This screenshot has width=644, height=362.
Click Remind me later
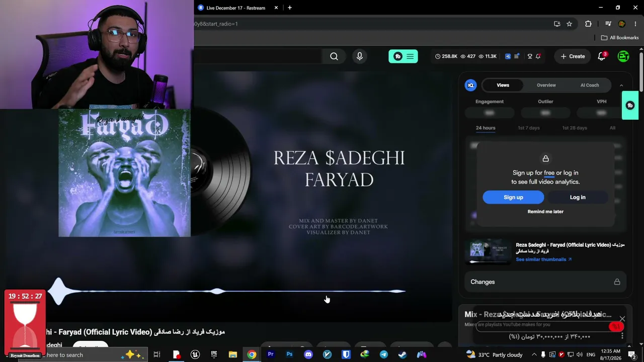tap(545, 212)
